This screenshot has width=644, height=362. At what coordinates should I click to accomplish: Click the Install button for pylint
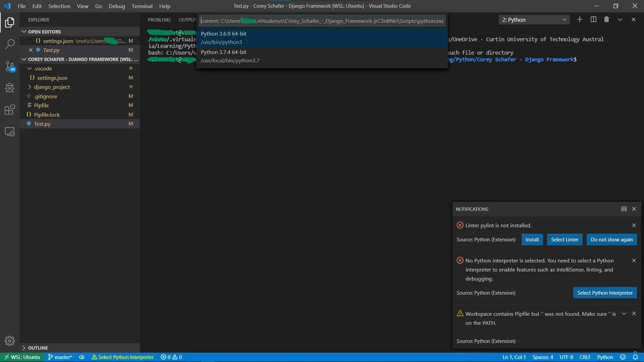[x=532, y=240]
